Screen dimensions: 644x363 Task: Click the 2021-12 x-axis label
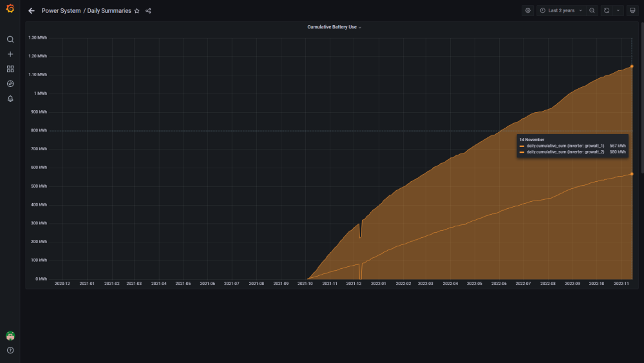(354, 284)
